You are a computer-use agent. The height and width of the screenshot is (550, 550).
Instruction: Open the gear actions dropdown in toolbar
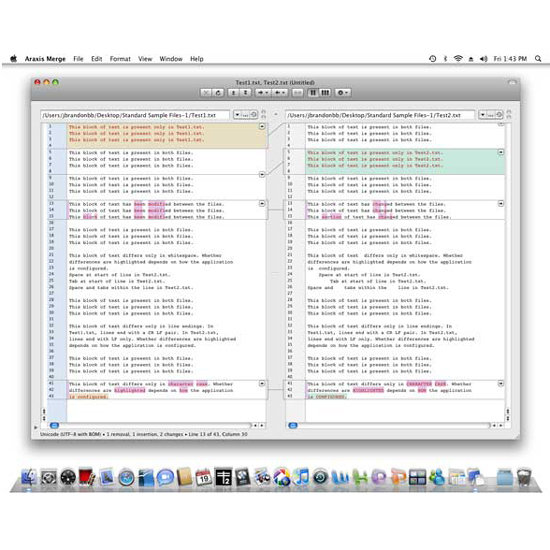coord(342,93)
